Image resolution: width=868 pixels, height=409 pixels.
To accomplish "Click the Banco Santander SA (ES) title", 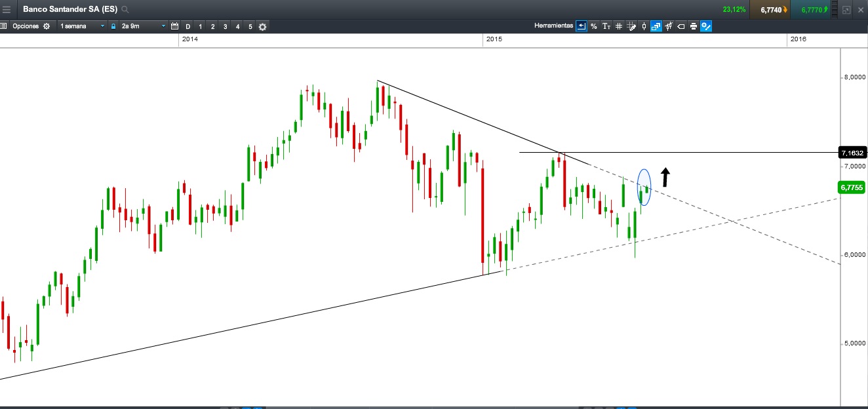I will [x=70, y=9].
